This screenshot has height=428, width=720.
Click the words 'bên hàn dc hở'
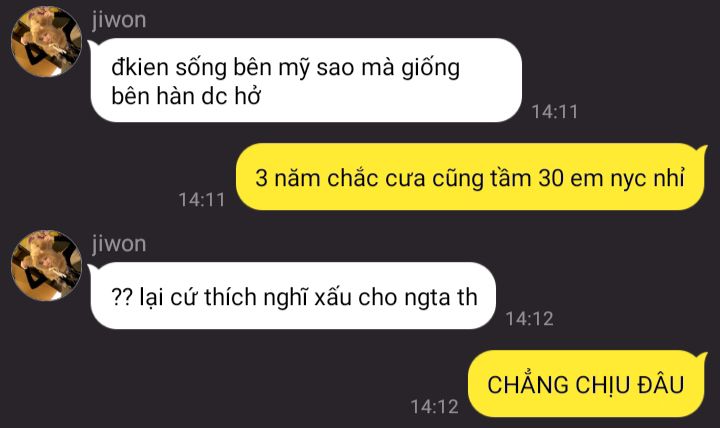[x=186, y=96]
